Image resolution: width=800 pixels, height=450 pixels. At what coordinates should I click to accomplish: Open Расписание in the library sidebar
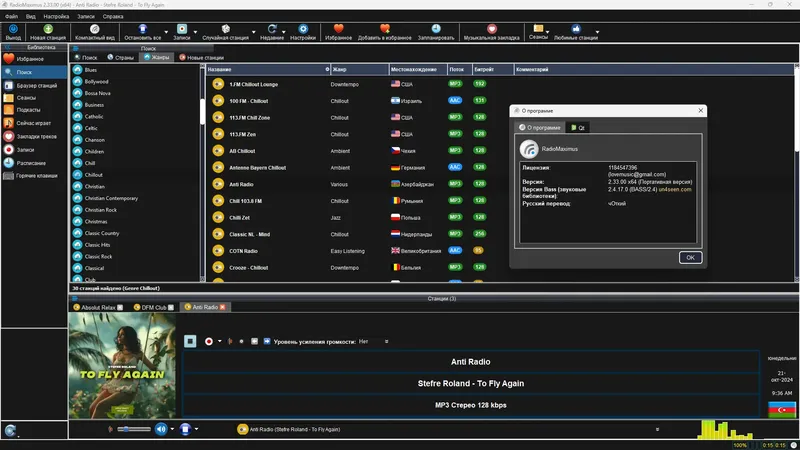[34, 163]
